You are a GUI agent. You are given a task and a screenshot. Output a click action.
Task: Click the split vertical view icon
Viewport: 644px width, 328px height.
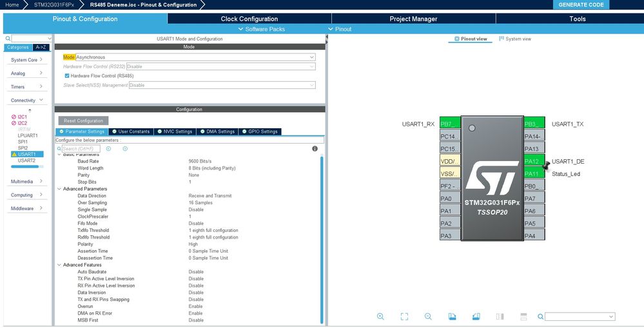pos(500,316)
